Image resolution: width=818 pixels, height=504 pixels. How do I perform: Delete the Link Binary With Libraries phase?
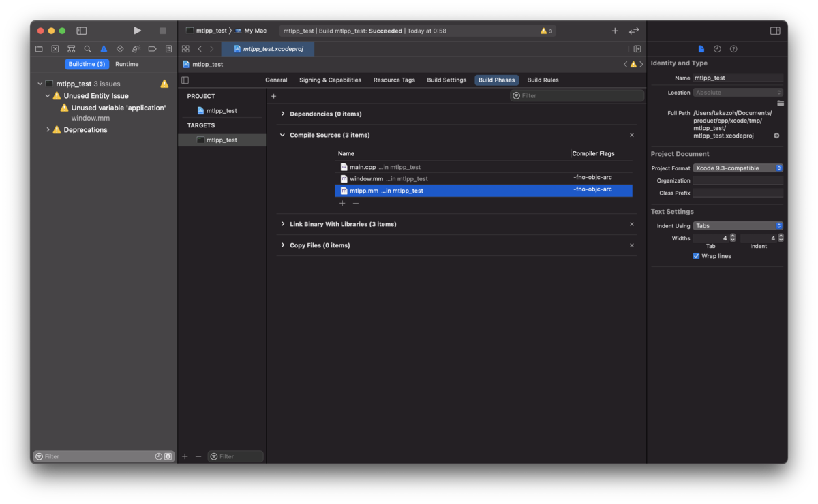632,224
